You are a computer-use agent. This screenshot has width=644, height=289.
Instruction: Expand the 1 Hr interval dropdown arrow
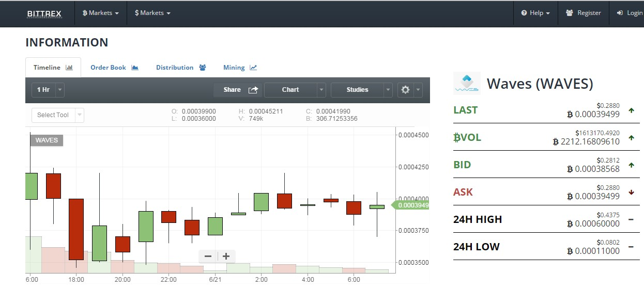60,90
